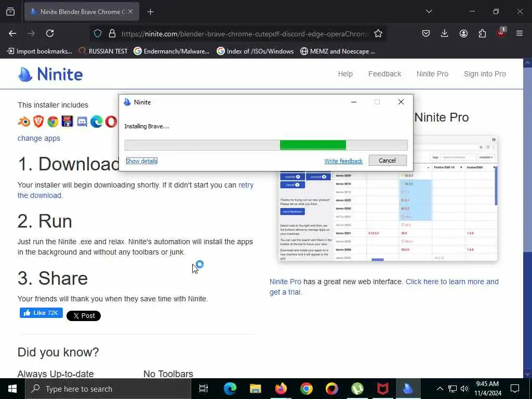
Task: Open a new tab with plus button
Action: tap(150, 12)
